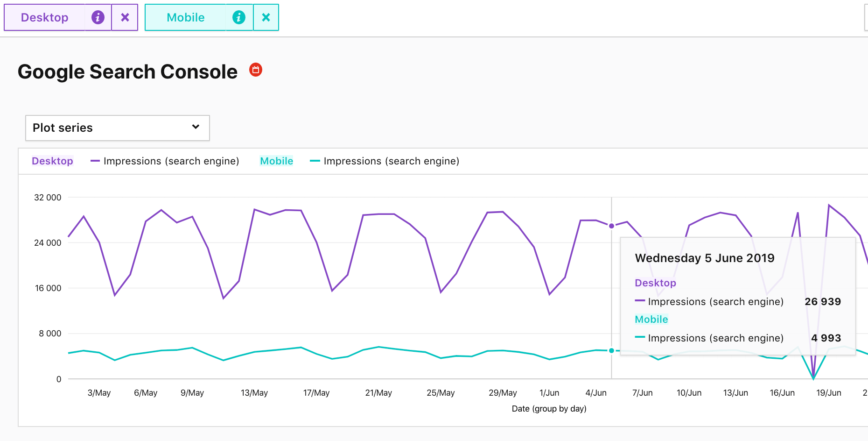Remove the Desktop segment with its X

[x=125, y=18]
